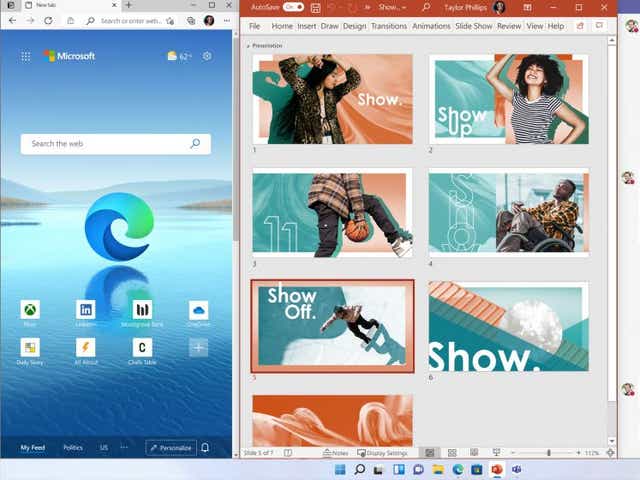Click the Personalize button
Viewport: 640px width, 480px height.
click(171, 448)
